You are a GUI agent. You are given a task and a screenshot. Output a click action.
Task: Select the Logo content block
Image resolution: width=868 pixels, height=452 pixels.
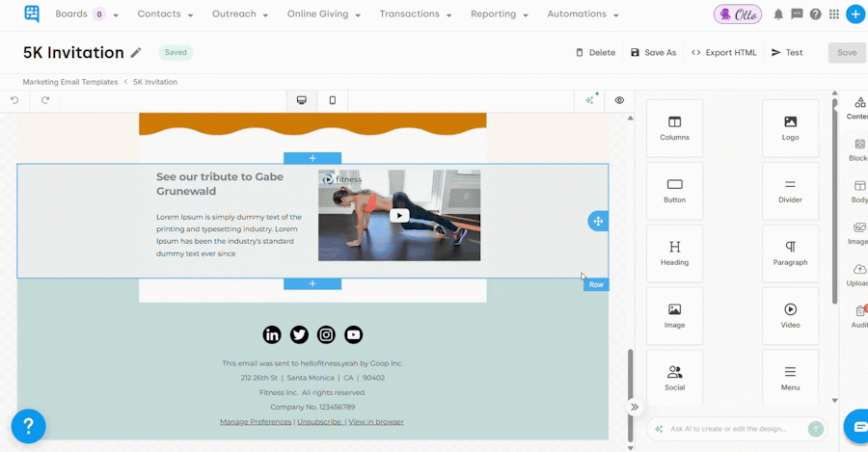790,128
